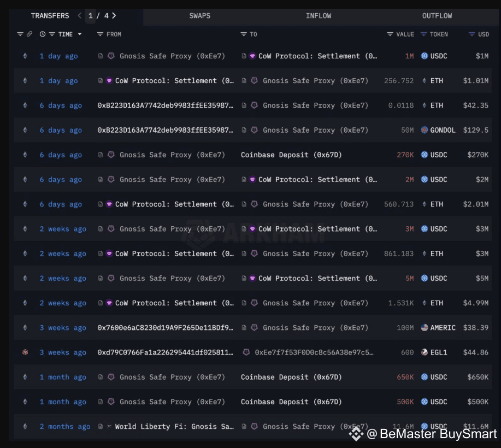Click CoW Protocol icon in 256.752 ETH row
The image size is (501, 448).
[109, 81]
